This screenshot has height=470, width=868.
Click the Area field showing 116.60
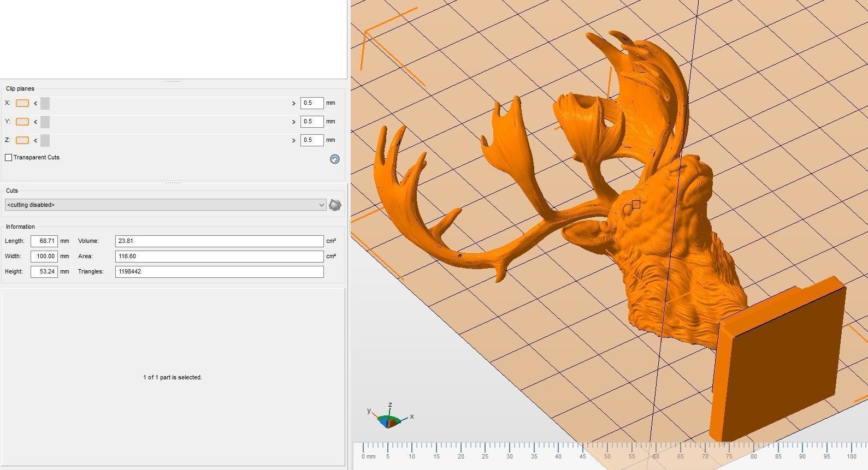pyautogui.click(x=219, y=256)
